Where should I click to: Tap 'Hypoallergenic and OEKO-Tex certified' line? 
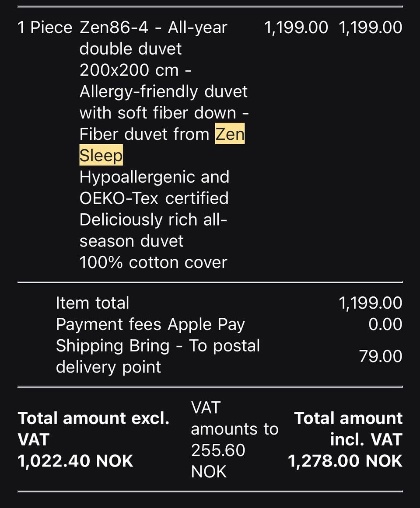[154, 188]
